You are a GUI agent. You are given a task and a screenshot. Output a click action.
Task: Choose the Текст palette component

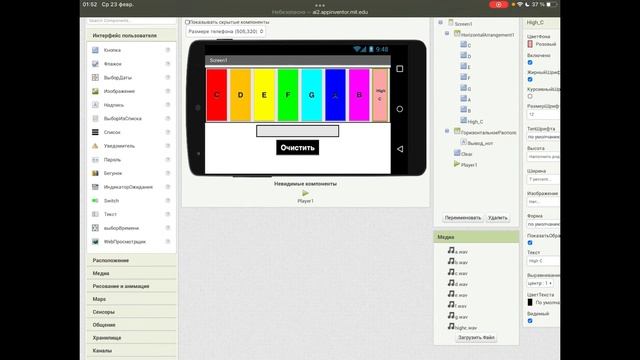[110, 214]
